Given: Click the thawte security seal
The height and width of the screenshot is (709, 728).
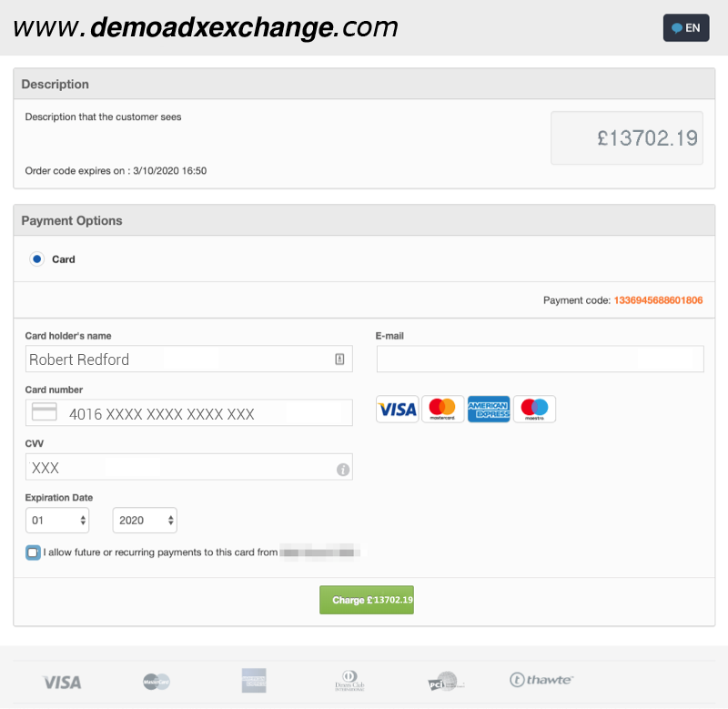Looking at the screenshot, I should pos(541,680).
